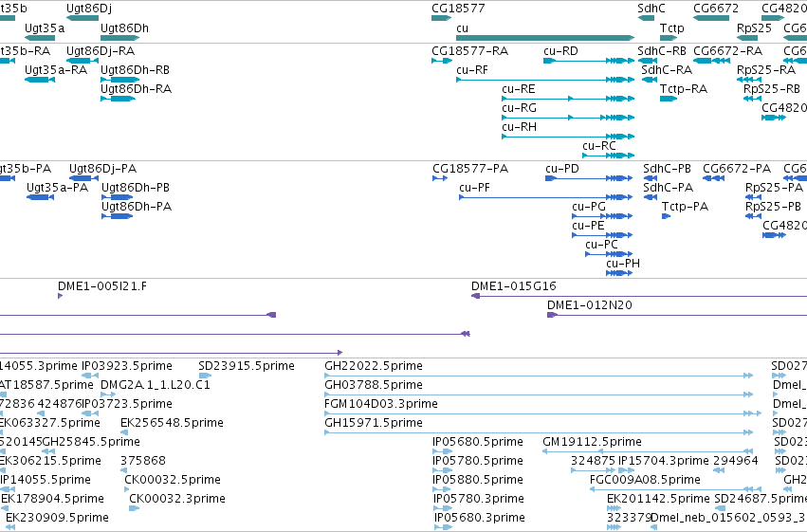Select Ugt86Dj-RA transcript
Viewport: 807px width, 532px height.
click(83, 61)
